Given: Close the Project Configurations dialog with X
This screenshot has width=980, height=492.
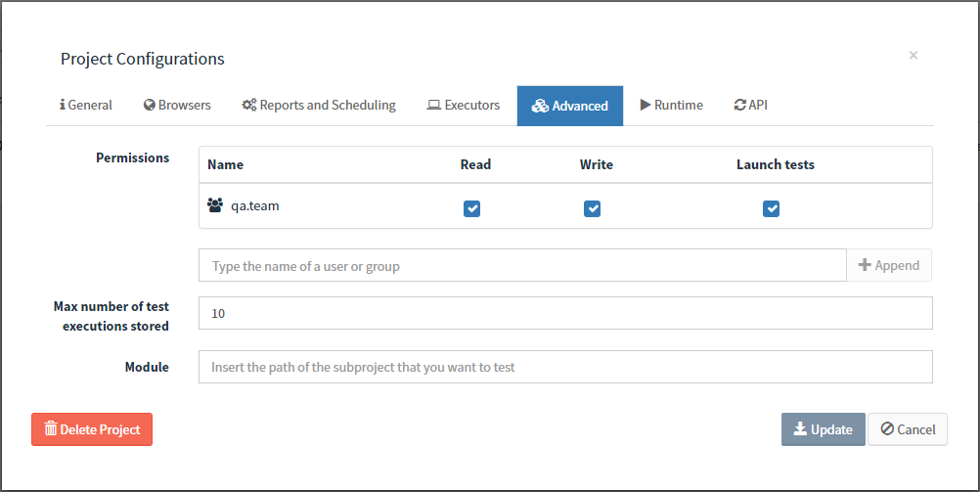Looking at the screenshot, I should coord(913,55).
